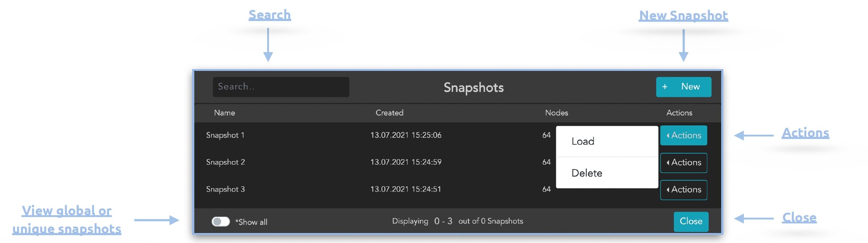
Task: Click the New snapshot button label
Action: coord(690,87)
